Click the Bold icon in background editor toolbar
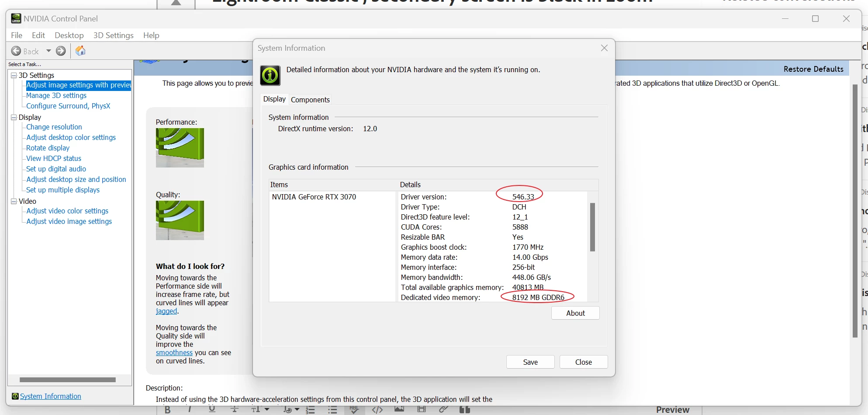The image size is (868, 415). [167, 410]
